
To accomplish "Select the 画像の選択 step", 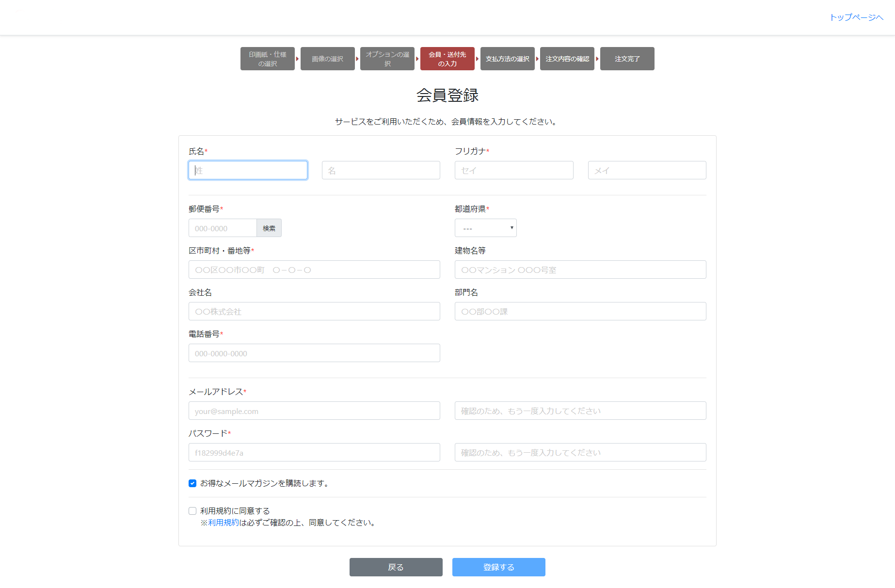I will [x=327, y=59].
